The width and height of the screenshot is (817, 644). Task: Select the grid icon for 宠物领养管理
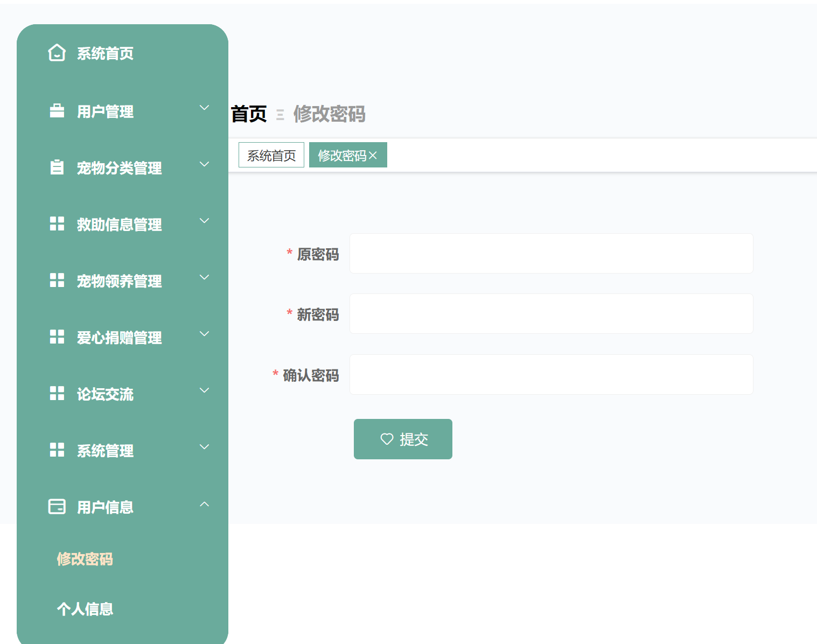pos(57,281)
